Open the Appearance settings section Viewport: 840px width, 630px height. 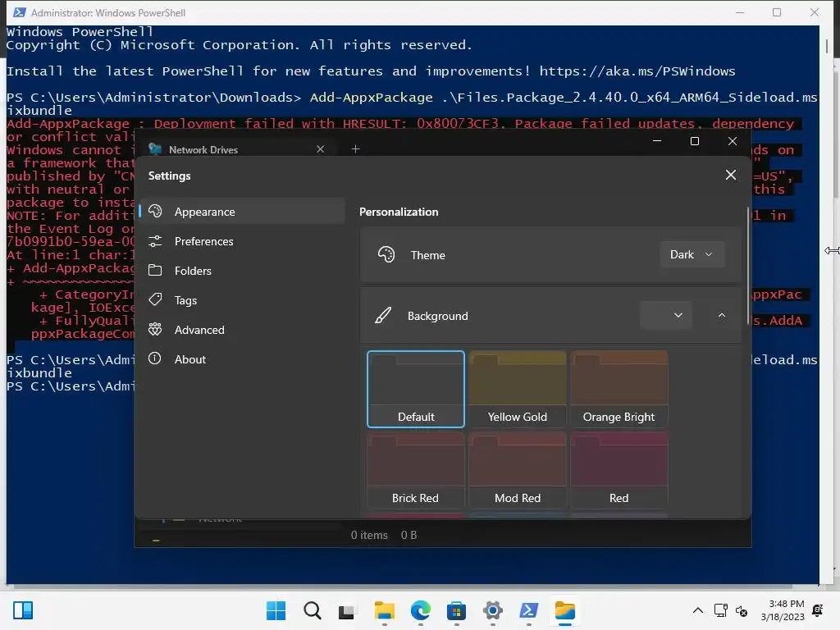click(x=242, y=212)
